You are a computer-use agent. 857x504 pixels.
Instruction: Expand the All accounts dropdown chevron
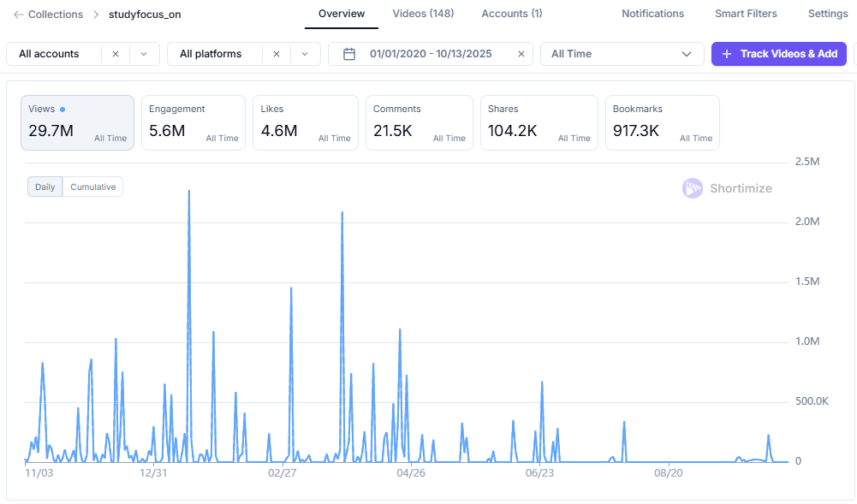click(144, 54)
